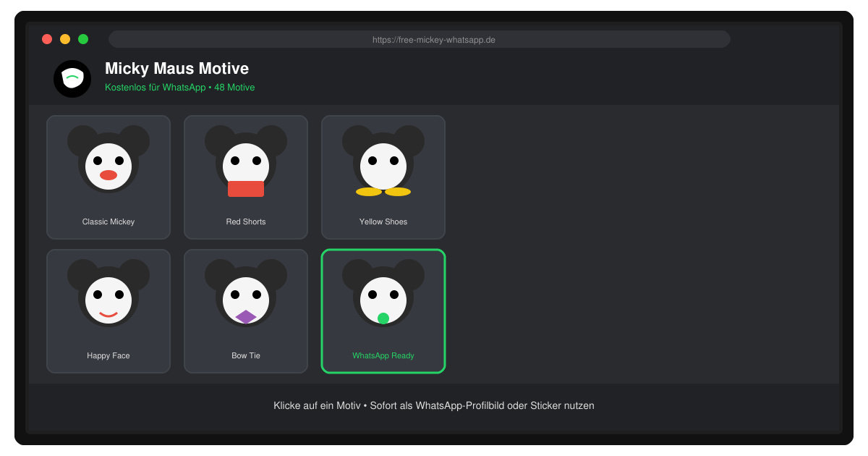Choose the Yellow Shoes Mickey image

tap(383, 161)
